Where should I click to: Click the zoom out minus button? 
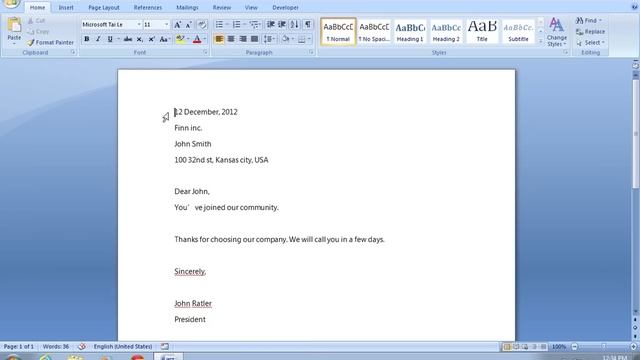point(575,347)
